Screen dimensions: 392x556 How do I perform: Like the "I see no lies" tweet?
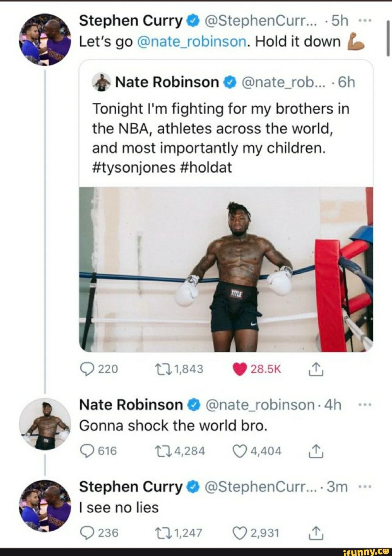[x=239, y=533]
